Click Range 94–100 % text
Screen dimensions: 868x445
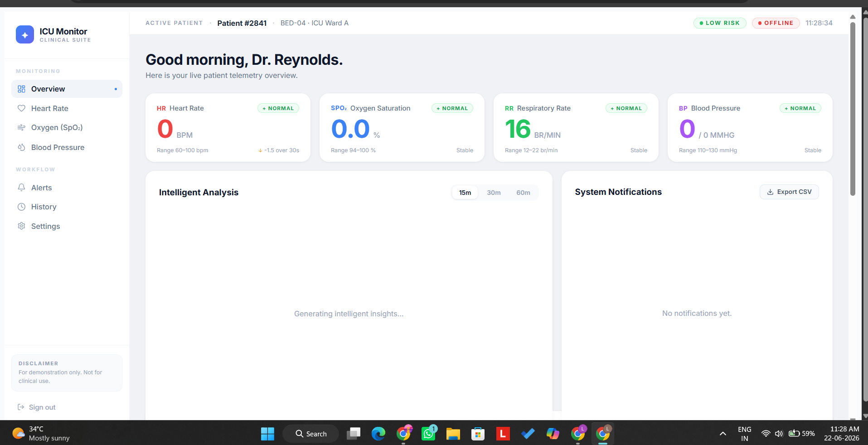pos(353,150)
